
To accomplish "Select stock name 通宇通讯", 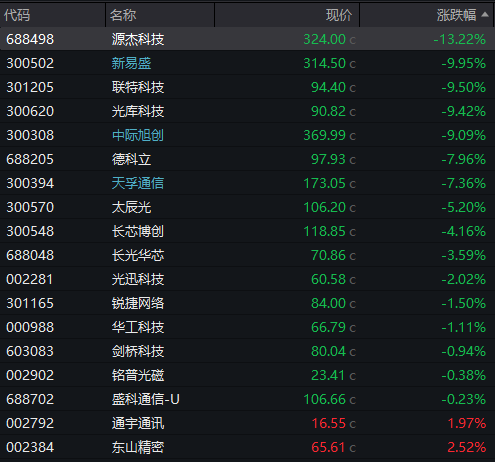I will click(x=138, y=423).
